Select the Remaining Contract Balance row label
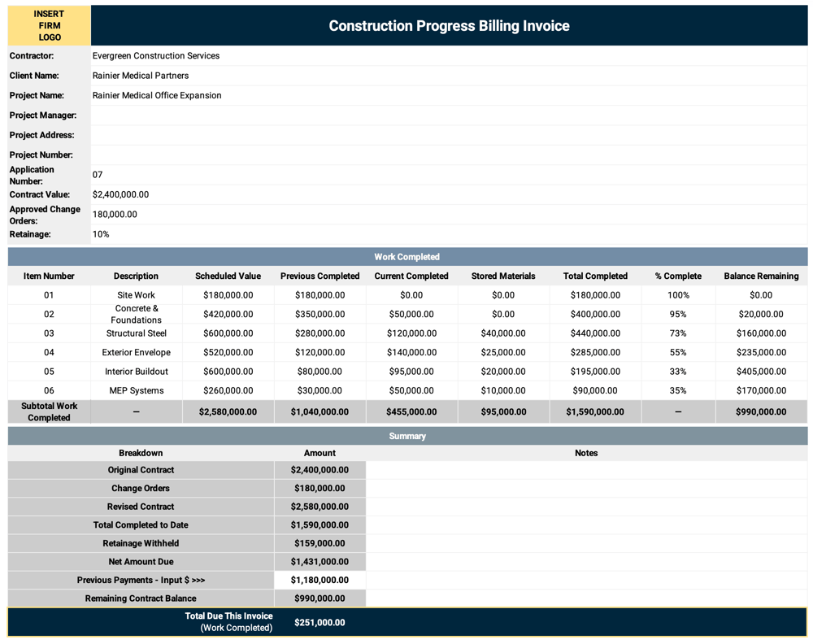The image size is (813, 644). tap(141, 598)
